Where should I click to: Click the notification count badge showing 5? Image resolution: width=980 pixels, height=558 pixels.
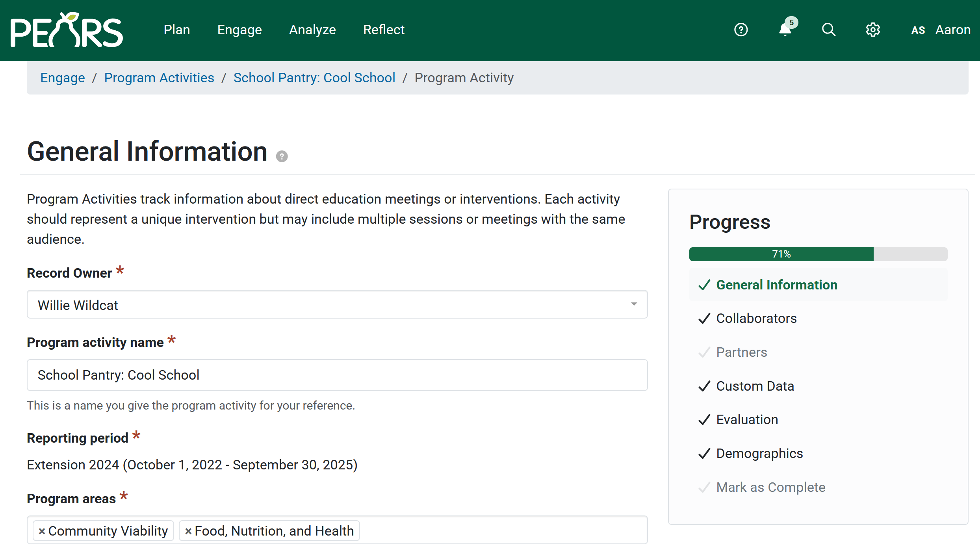tap(791, 22)
